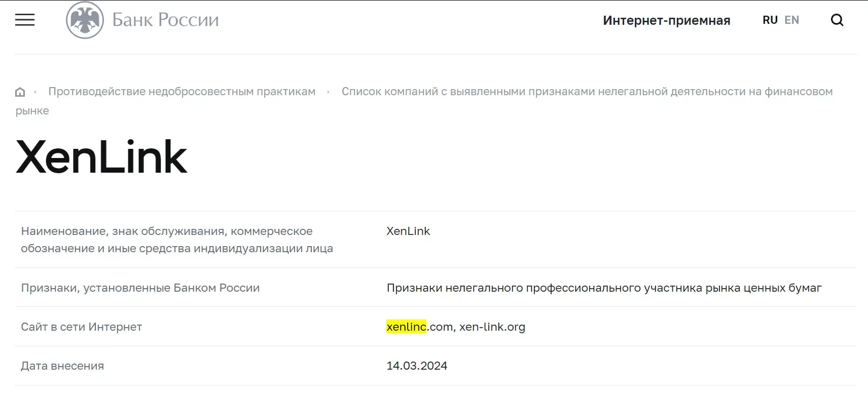Switch site language to EN

(x=791, y=20)
